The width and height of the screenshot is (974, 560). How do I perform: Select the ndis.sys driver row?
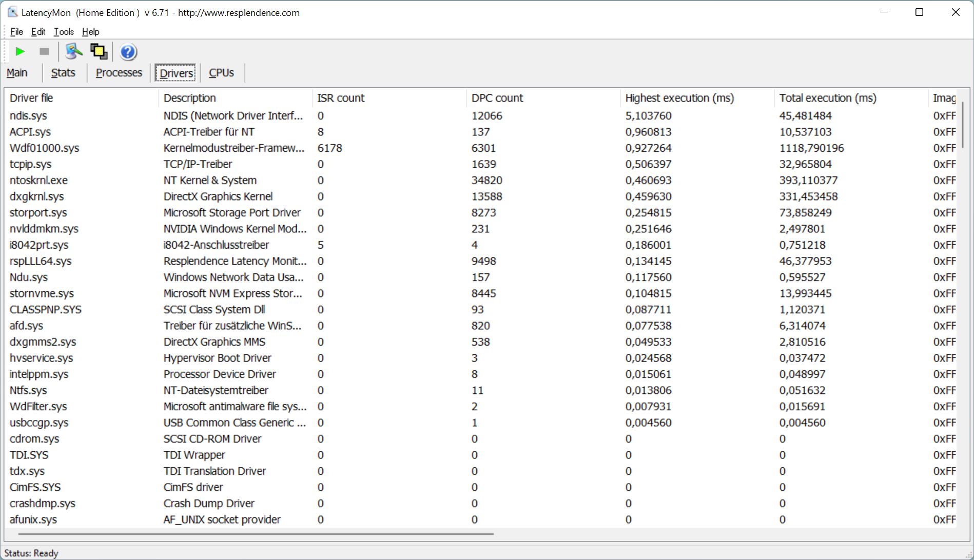point(481,116)
